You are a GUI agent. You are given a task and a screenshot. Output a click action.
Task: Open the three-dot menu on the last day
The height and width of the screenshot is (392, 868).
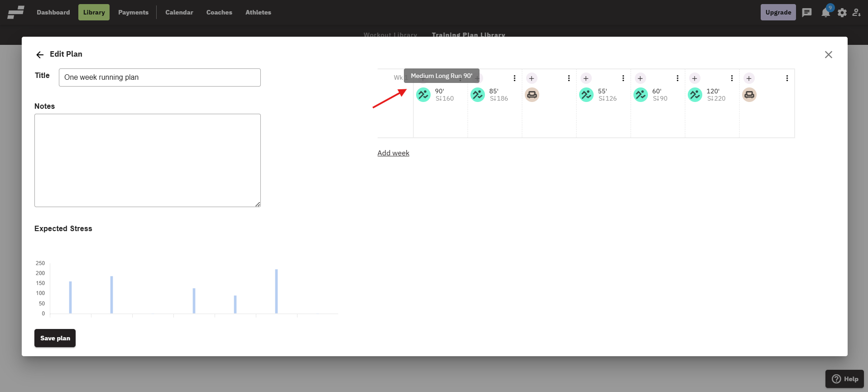[x=787, y=78]
